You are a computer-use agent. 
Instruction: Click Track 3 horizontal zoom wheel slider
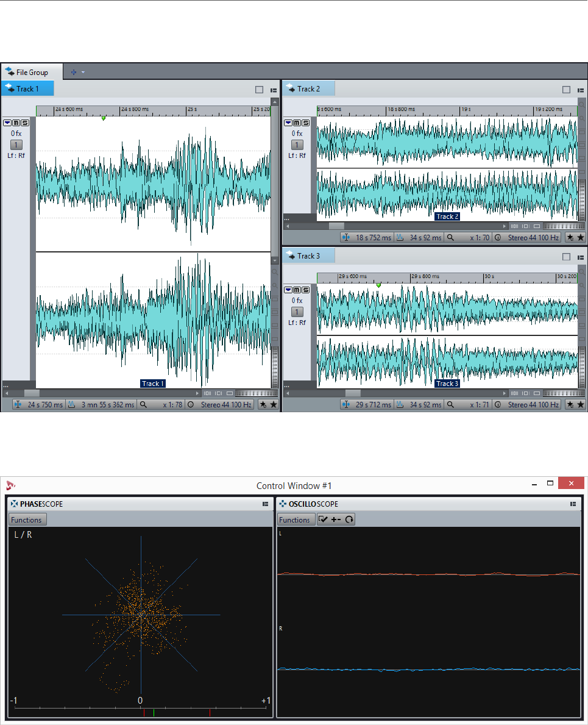coord(564,393)
